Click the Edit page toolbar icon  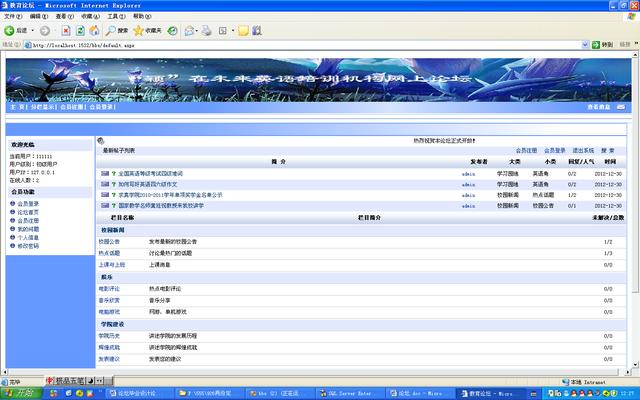(x=223, y=31)
